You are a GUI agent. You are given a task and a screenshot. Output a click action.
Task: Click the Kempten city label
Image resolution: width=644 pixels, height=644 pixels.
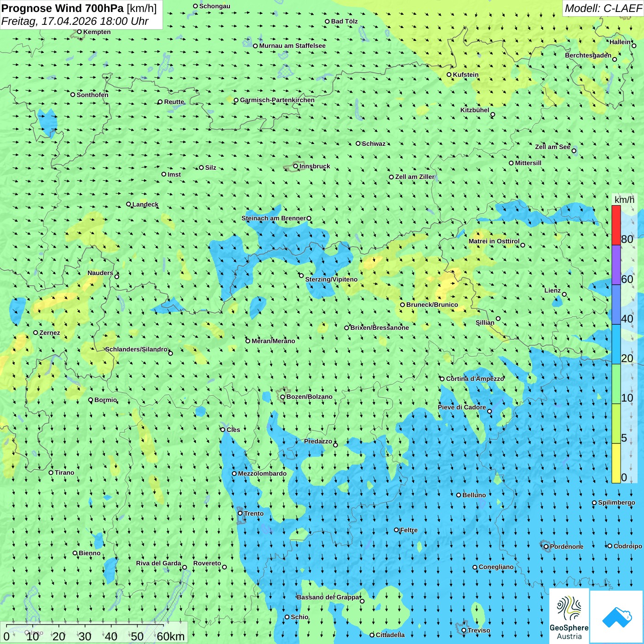pos(97,32)
